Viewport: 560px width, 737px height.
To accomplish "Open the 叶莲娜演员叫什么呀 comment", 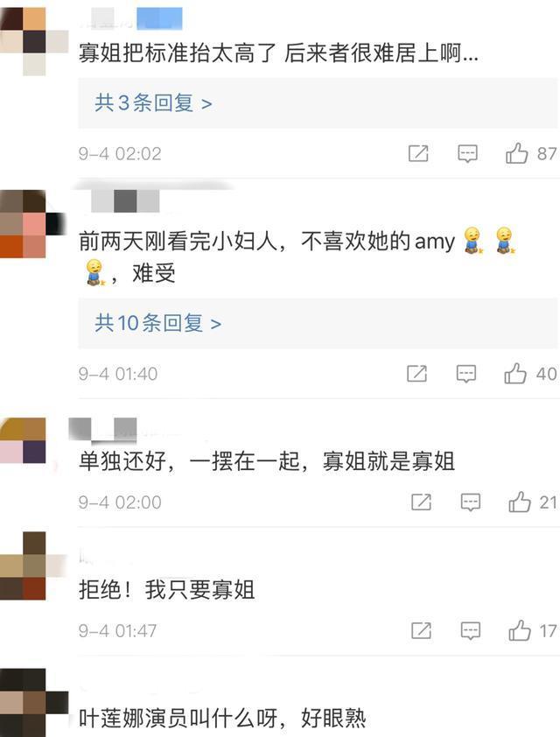I will tap(221, 719).
